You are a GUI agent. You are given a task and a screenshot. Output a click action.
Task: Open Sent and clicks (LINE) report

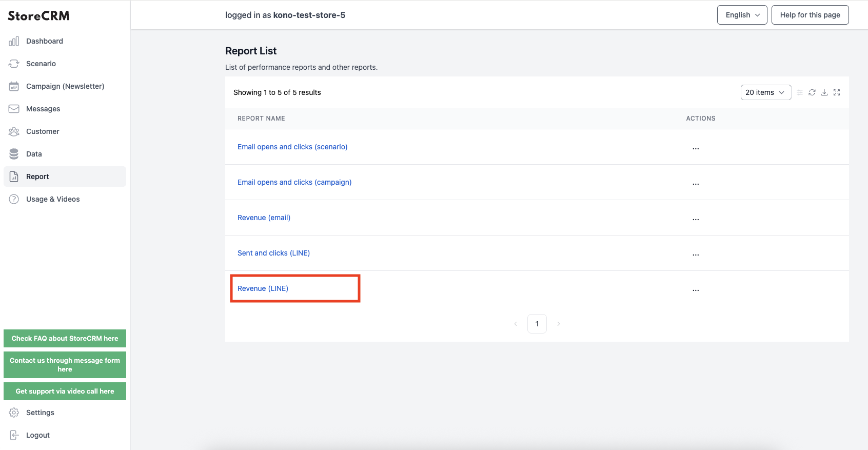[x=273, y=253]
